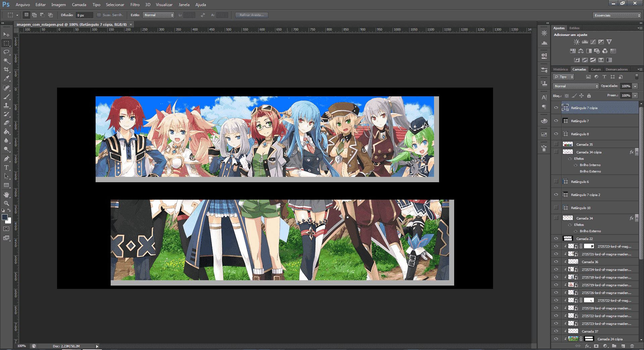644x350 pixels.
Task: Open the Essenciais workspace dropdown
Action: (617, 15)
